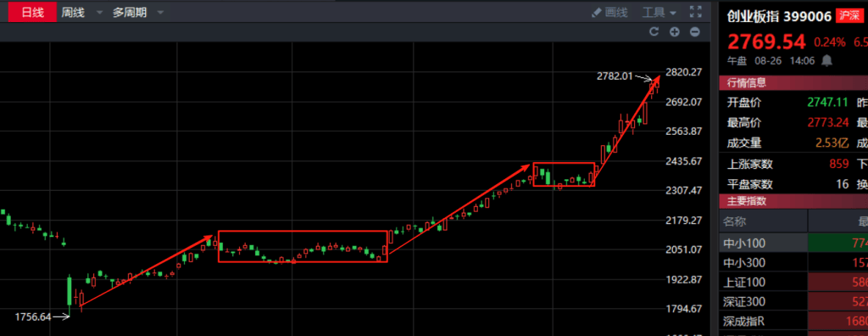The width and height of the screenshot is (868, 336).
Task: Zoom in the chart with plus icon
Action: (x=674, y=31)
